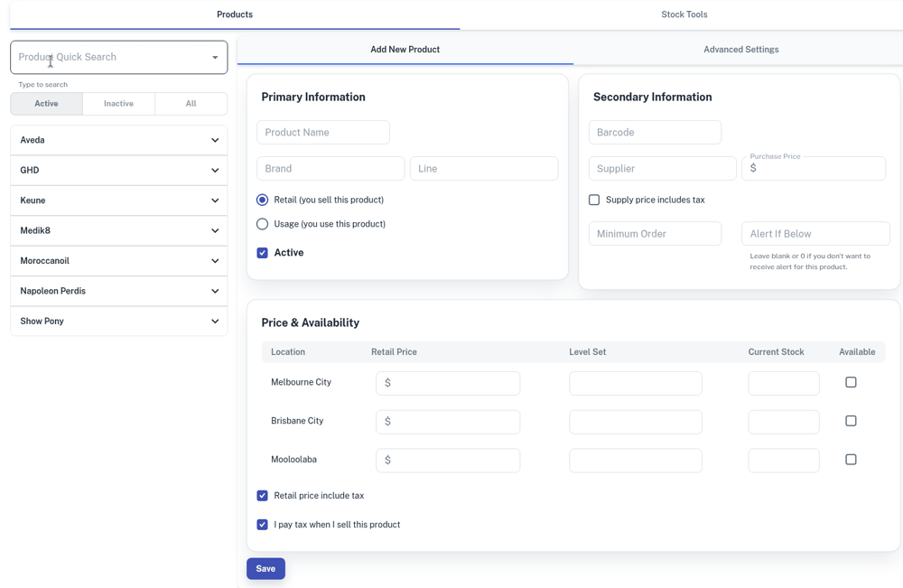Expand Moroccanoil product list
Image resolution: width=903 pixels, height=588 pixels.
point(215,261)
